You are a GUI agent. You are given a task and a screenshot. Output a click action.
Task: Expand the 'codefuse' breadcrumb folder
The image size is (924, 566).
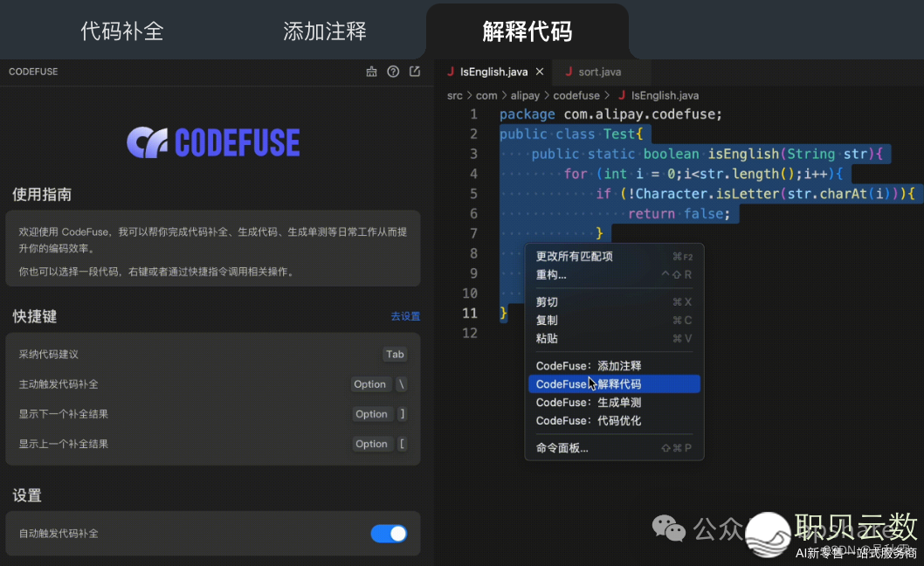pyautogui.click(x=576, y=95)
